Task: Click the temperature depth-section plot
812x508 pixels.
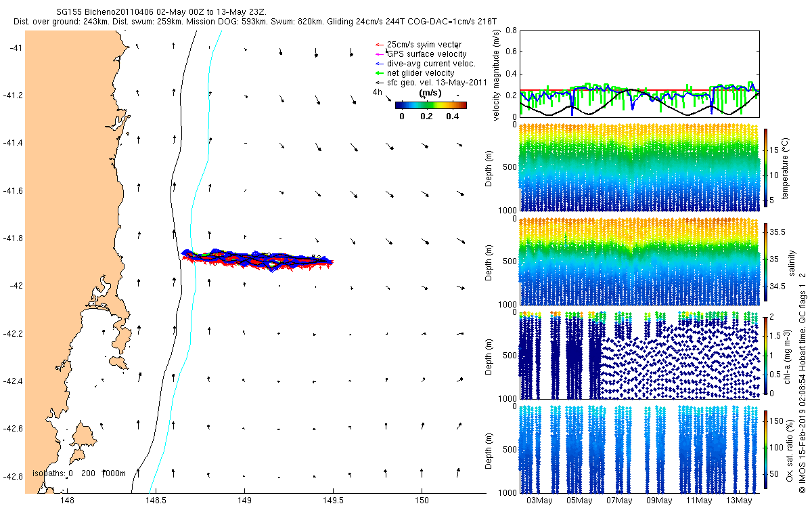Action: (639, 167)
